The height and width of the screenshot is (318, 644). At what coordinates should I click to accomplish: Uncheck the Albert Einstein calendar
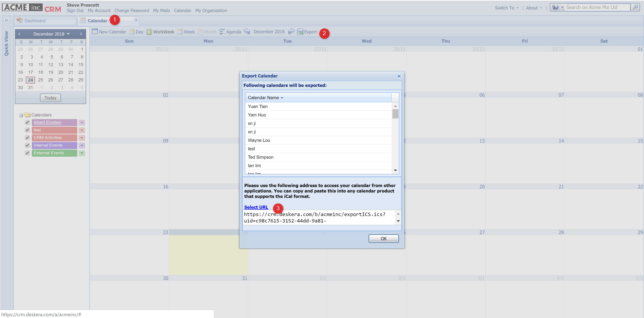(27, 122)
